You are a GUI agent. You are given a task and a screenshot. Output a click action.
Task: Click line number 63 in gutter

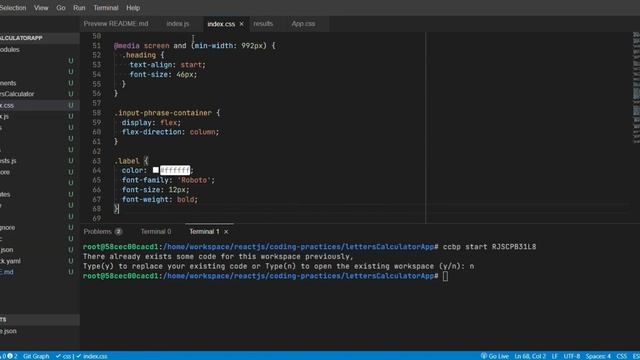click(96, 161)
